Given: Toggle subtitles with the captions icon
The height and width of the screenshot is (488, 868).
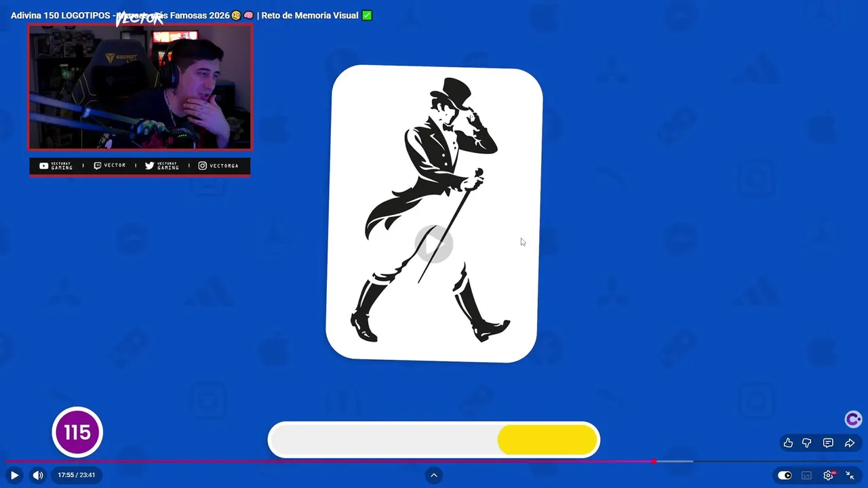Looking at the screenshot, I should pyautogui.click(x=806, y=475).
